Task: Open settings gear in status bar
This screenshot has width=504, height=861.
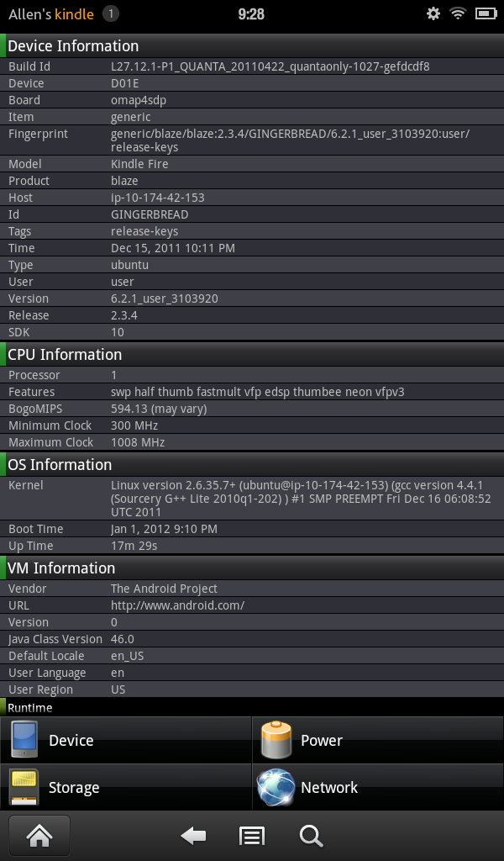Action: pos(433,13)
